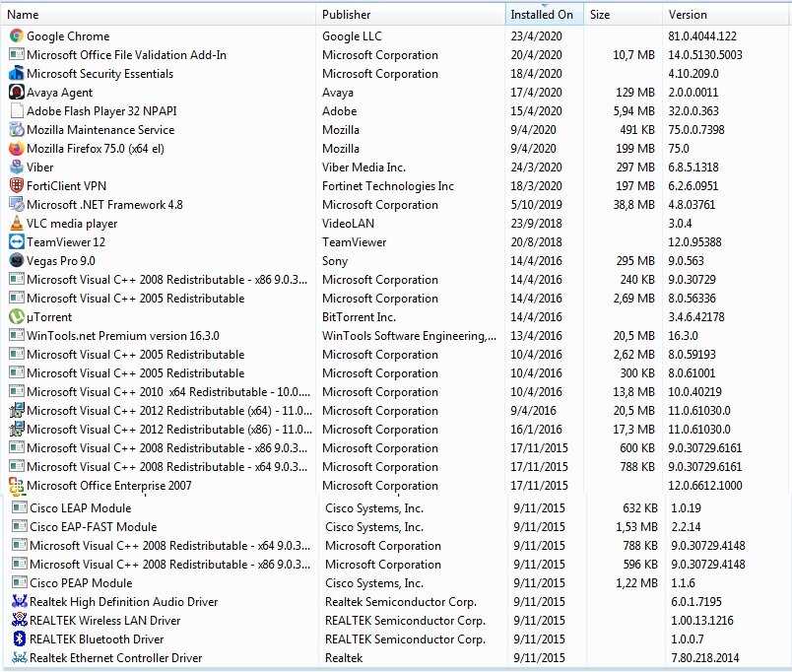Click the REALTEK Bluetooth Driver icon
792x672 pixels.
coord(20,638)
